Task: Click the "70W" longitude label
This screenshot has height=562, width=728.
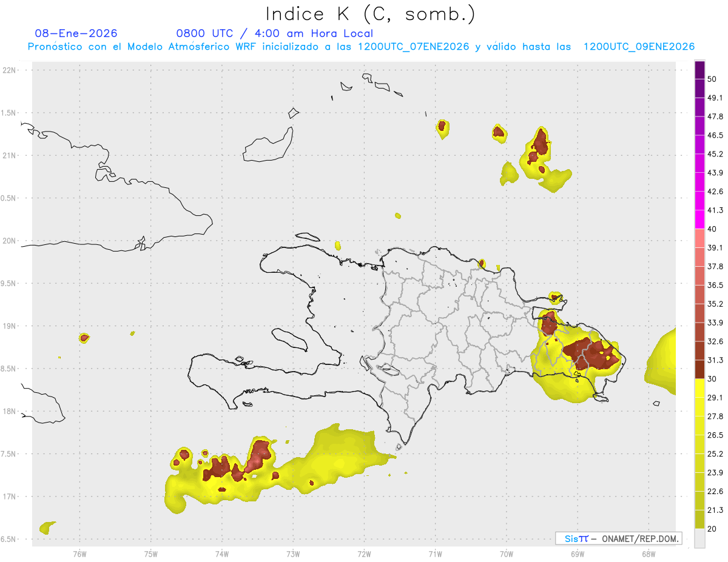Action: [x=507, y=554]
